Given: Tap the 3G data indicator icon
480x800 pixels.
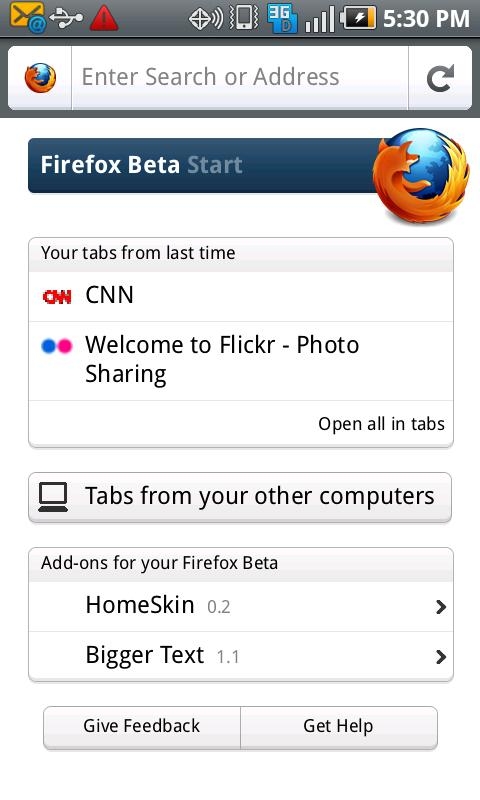Looking at the screenshot, I should [x=282, y=18].
